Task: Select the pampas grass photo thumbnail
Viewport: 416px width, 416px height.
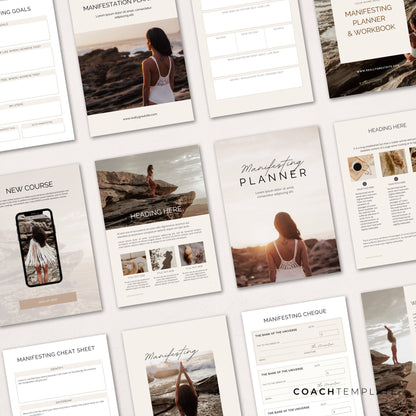Action: click(393, 162)
